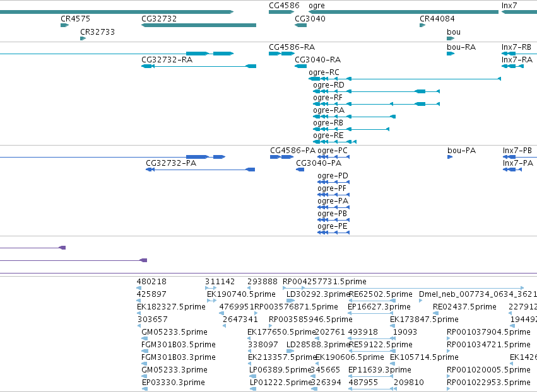
Task: Select the ogre-PD protein label
Action: [333, 176]
